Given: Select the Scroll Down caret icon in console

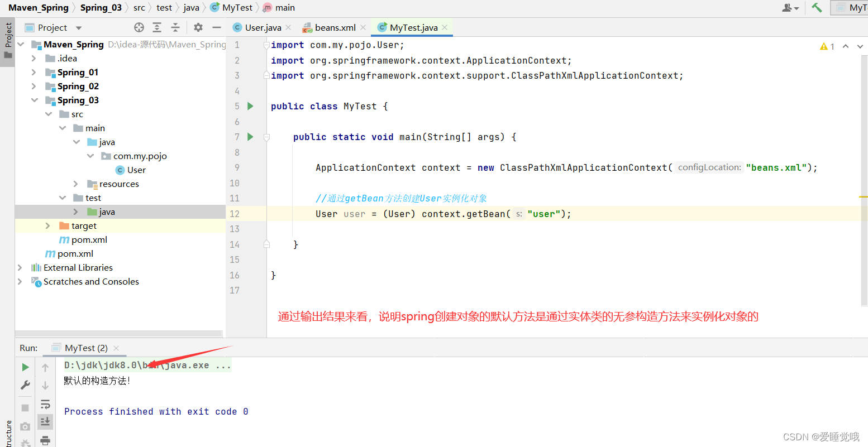Looking at the screenshot, I should 45,385.
